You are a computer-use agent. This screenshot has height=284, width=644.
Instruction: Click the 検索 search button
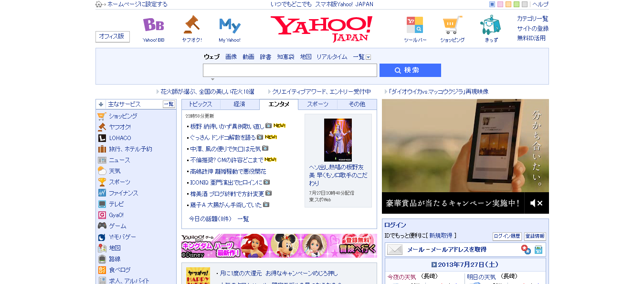point(410,70)
